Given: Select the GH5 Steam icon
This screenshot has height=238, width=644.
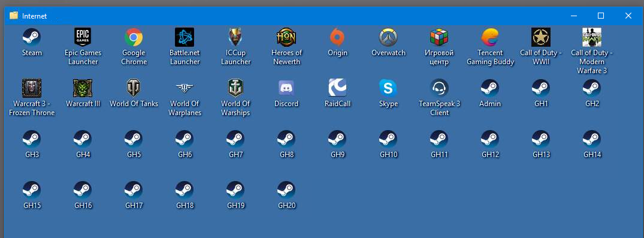Looking at the screenshot, I should [134, 139].
